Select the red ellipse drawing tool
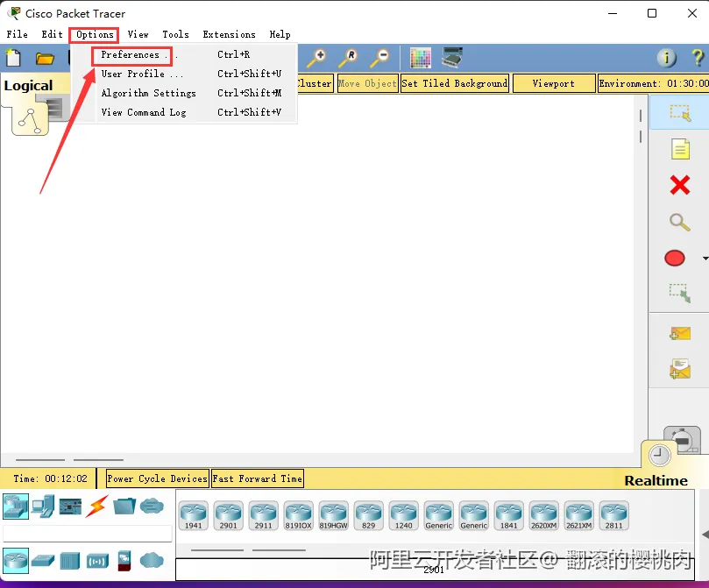Screen dimensions: 709x588 pos(675,258)
